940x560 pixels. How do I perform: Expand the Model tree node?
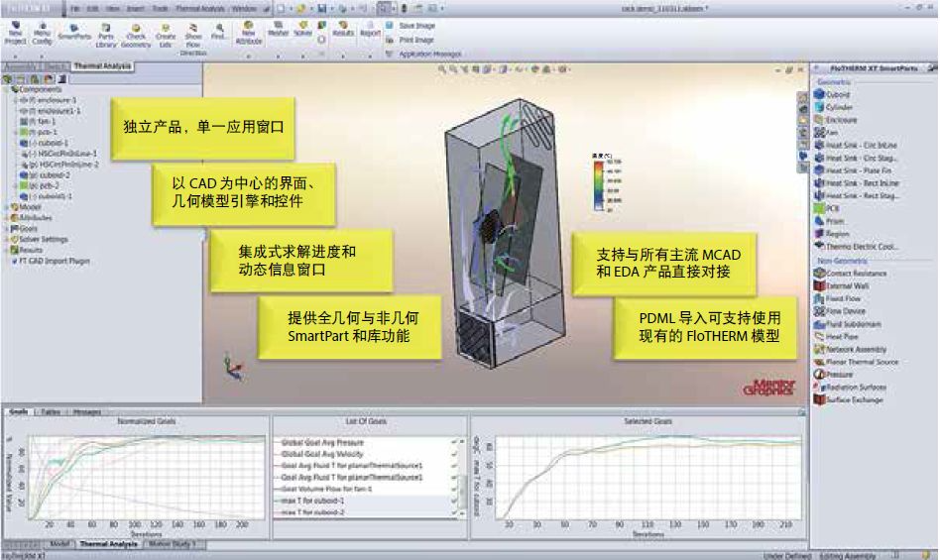tap(7, 206)
